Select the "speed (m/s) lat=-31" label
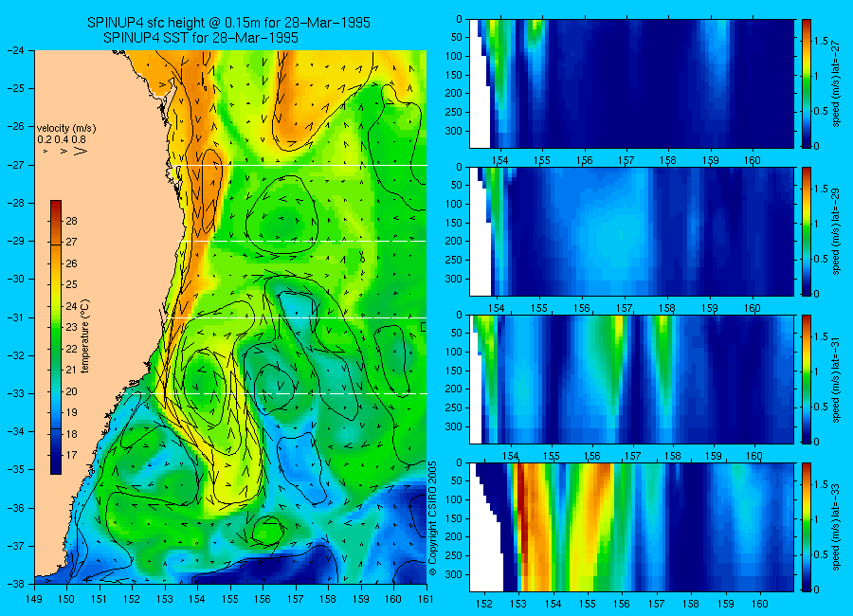Screen dimensions: 853x616 point(836,379)
